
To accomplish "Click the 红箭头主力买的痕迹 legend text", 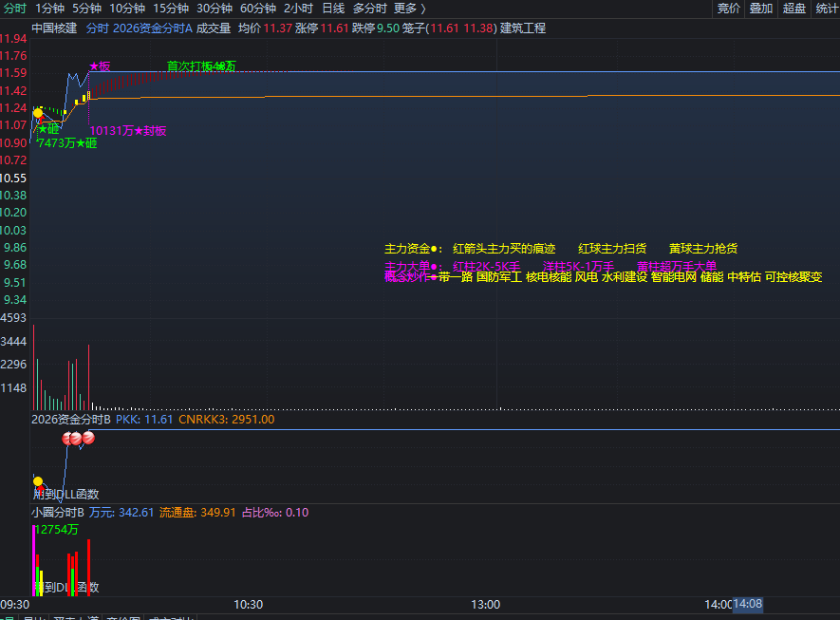I will point(504,249).
